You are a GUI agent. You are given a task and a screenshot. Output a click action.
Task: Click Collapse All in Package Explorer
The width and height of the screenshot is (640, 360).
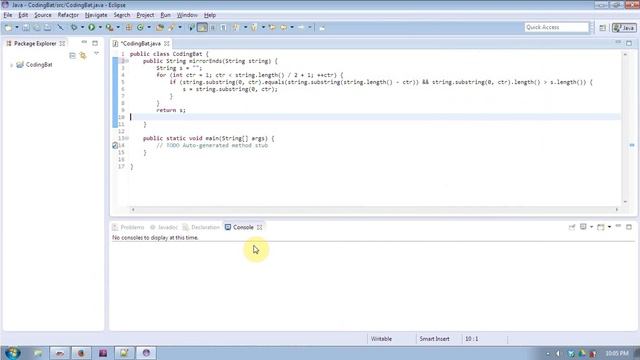[x=72, y=56]
